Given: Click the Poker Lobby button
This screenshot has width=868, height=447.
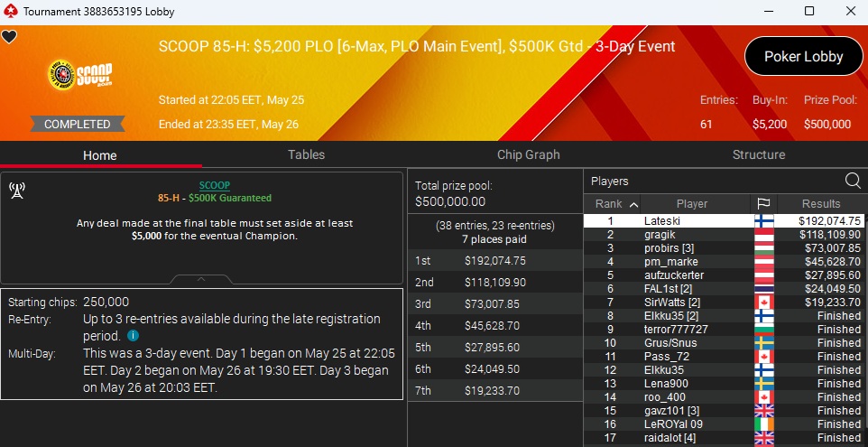Looking at the screenshot, I should click(x=803, y=56).
